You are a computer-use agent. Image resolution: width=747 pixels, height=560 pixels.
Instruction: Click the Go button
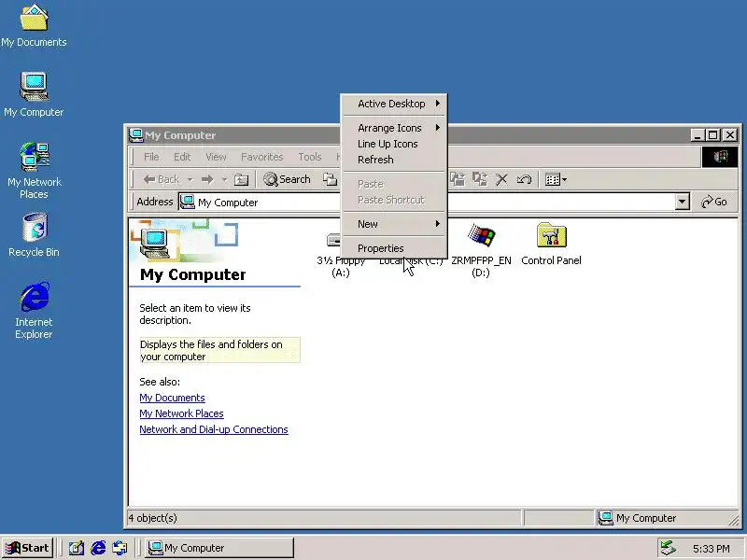[714, 202]
